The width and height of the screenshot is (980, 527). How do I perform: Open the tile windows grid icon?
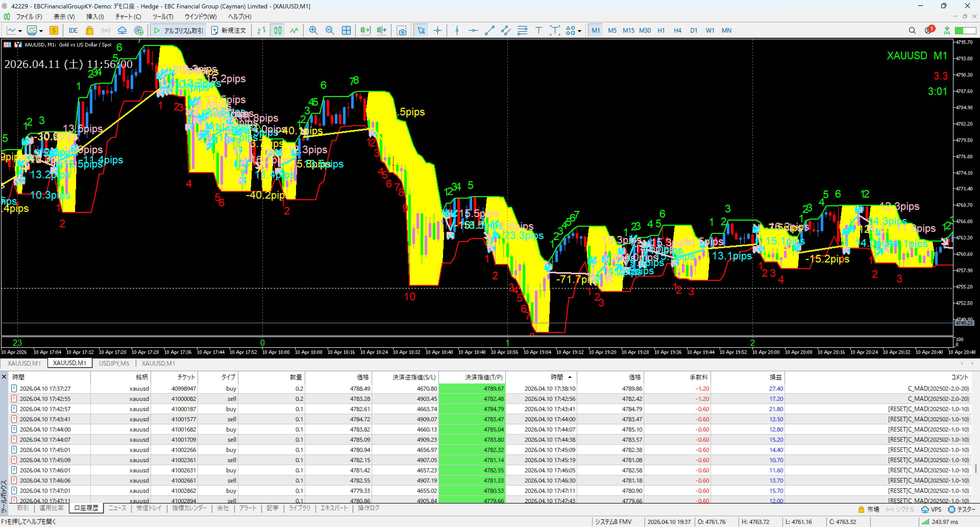346,30
